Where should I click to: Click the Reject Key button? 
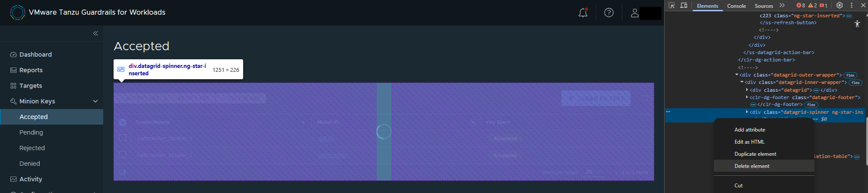[x=190, y=98]
